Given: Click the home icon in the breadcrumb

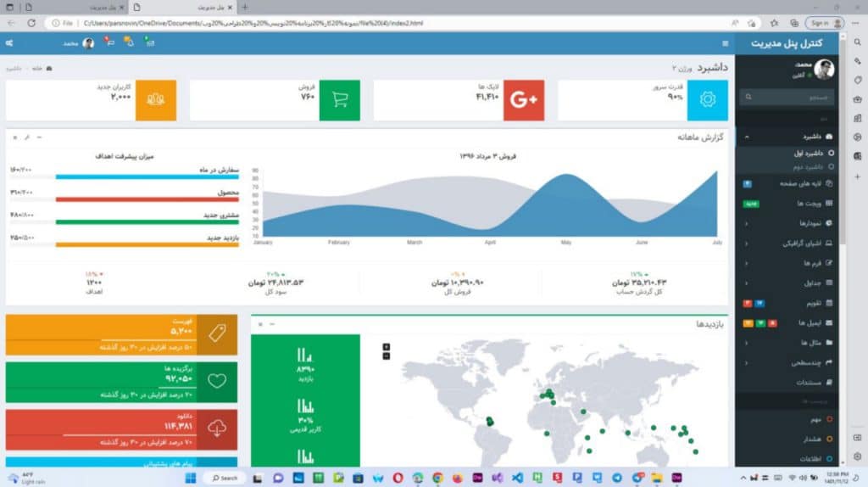Looking at the screenshot, I should (48, 68).
